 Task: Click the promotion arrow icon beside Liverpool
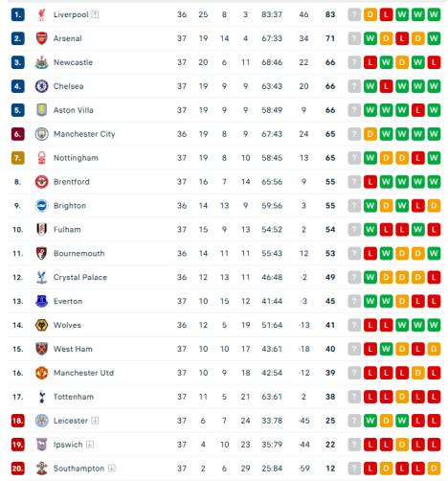[x=95, y=14]
